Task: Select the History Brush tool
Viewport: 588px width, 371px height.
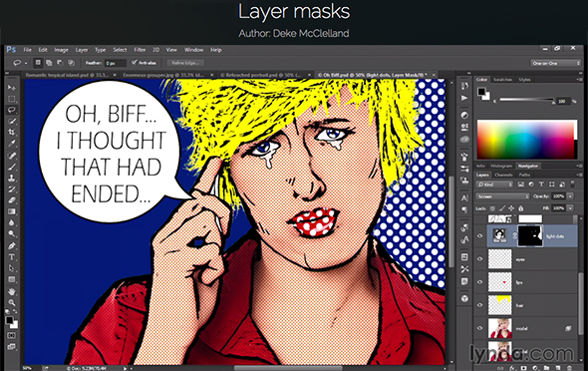Action: 12,189
